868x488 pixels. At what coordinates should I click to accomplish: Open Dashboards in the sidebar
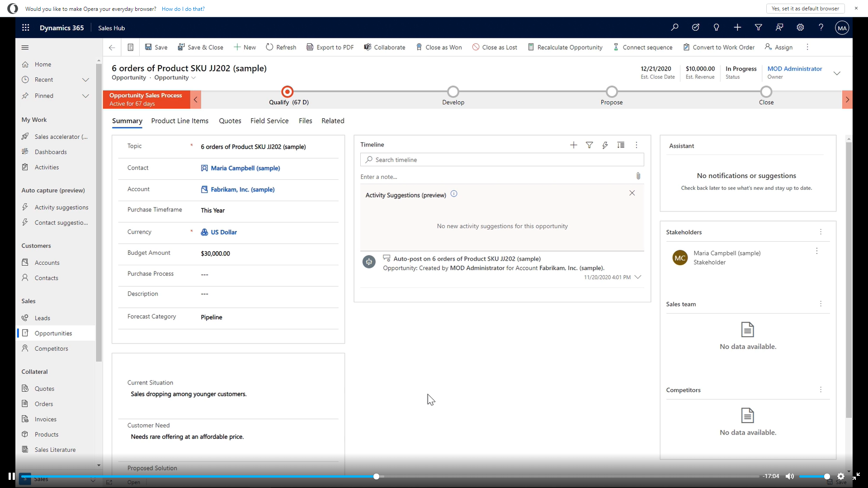51,152
